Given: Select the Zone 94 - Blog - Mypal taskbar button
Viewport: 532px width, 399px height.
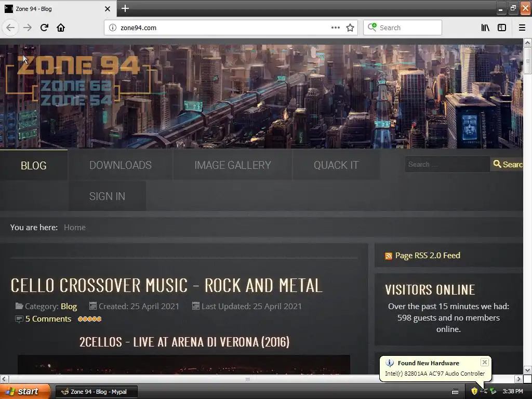Looking at the screenshot, I should [x=97, y=392].
